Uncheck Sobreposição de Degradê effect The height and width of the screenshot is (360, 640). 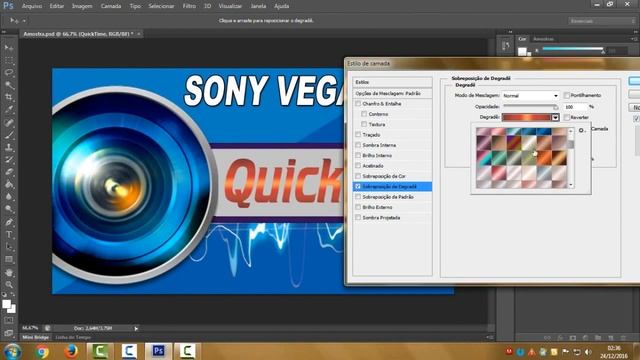pos(358,187)
